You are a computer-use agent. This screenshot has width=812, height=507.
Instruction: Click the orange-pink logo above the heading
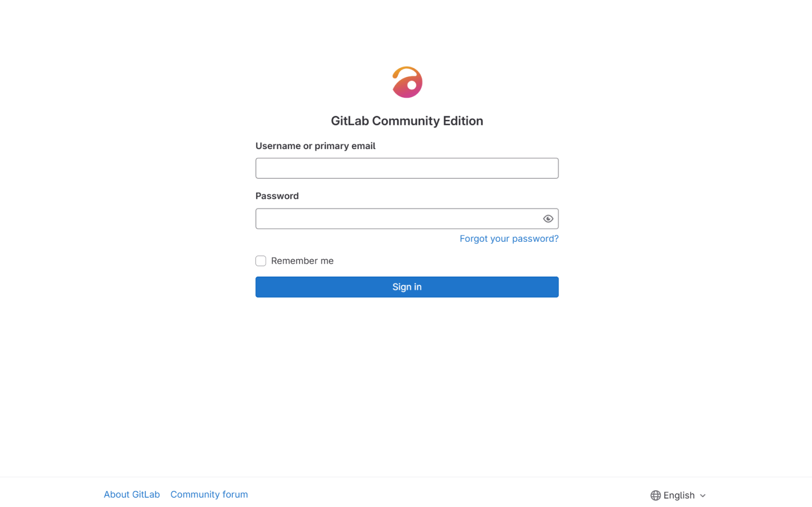[407, 82]
